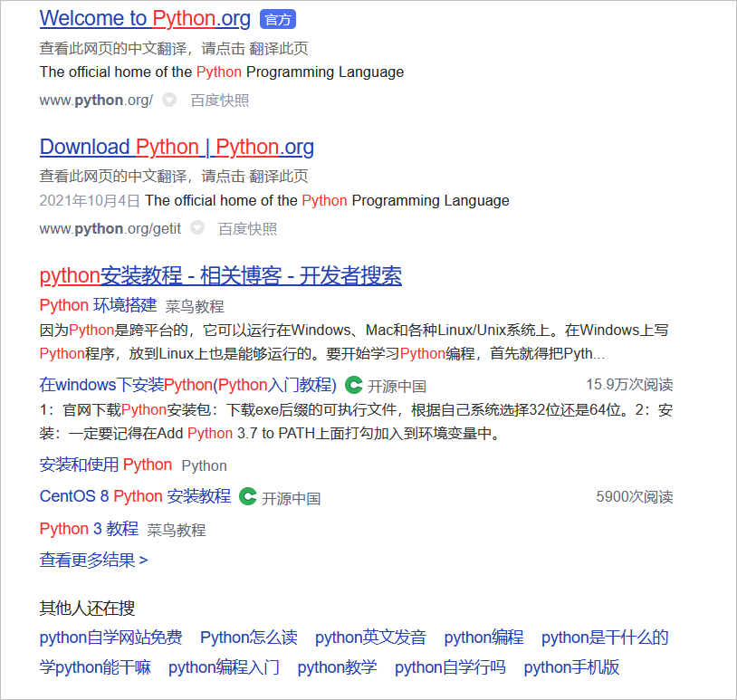Search related: python编程入门
737x700 pixels.
pyautogui.click(x=225, y=667)
